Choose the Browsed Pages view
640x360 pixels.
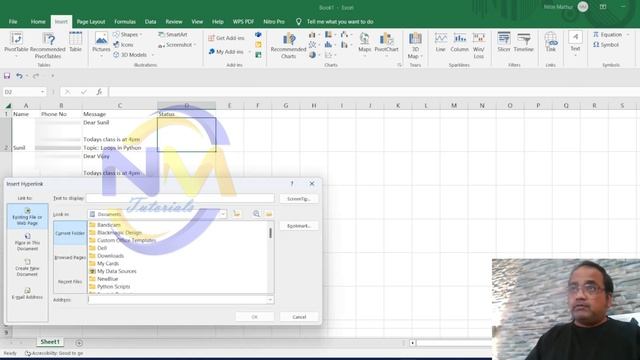pos(70,258)
